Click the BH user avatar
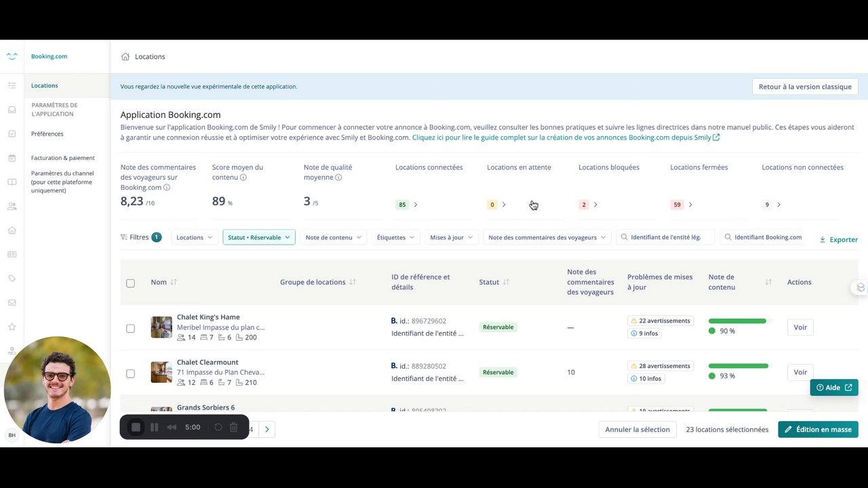This screenshot has height=488, width=868. [12, 435]
